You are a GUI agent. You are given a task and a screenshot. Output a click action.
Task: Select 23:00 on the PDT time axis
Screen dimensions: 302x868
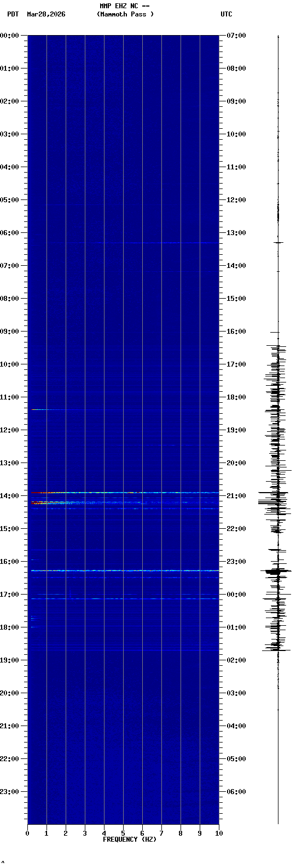10,792
